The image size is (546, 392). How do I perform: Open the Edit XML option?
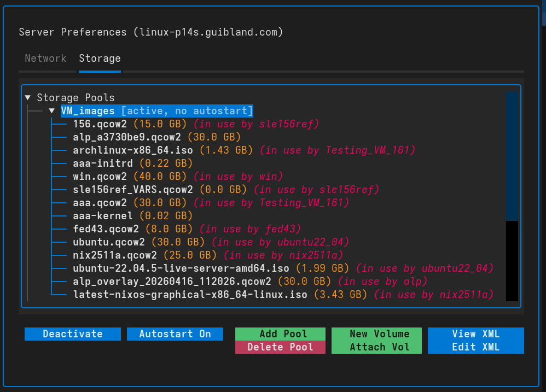[475, 347]
